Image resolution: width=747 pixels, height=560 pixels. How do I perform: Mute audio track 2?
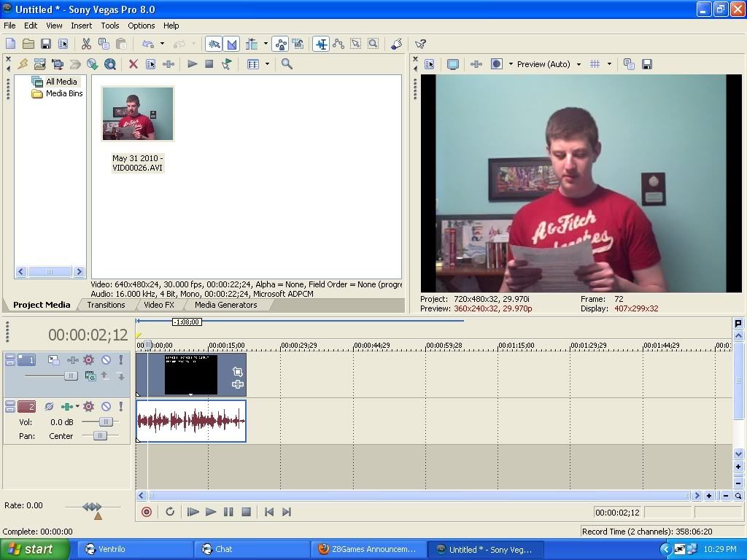click(106, 406)
